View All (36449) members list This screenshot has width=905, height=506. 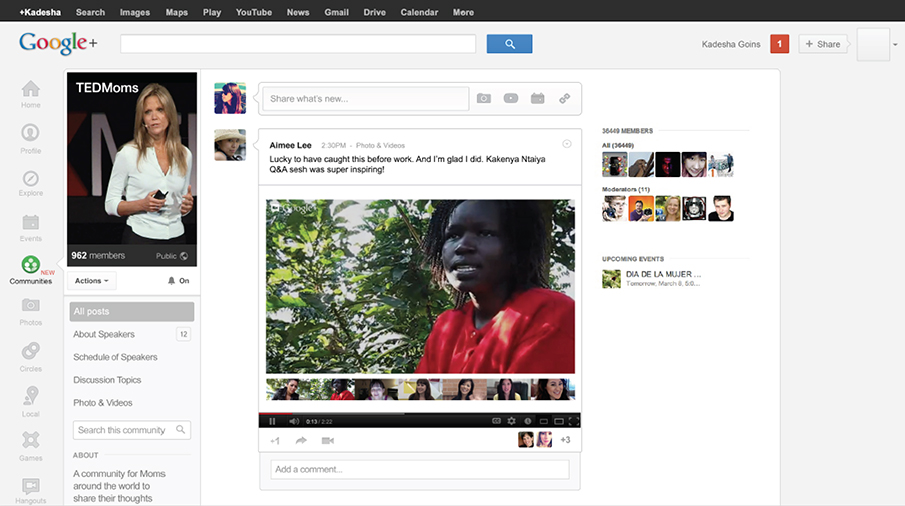click(618, 145)
